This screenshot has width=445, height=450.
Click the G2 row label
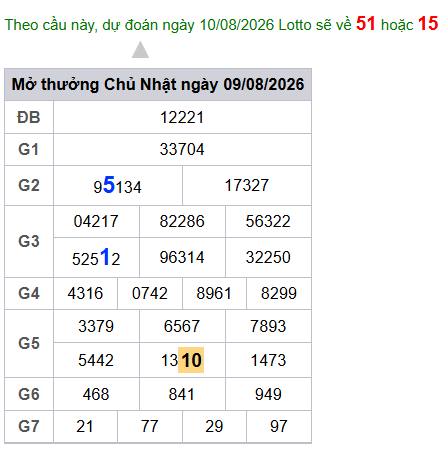29,185
